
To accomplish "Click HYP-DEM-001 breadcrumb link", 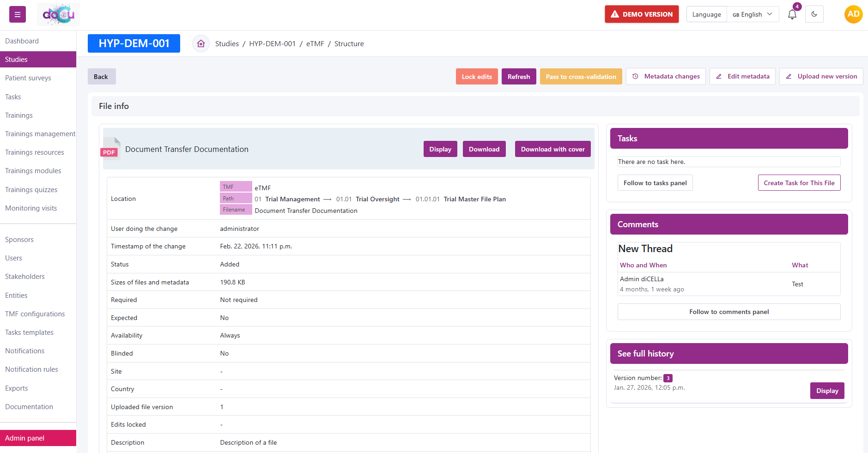I will coord(272,43).
